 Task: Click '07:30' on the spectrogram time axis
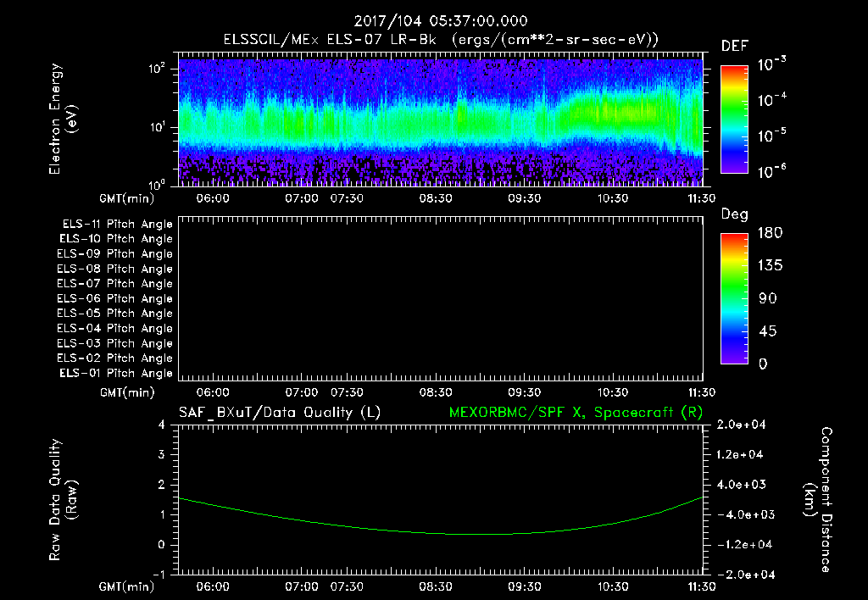(347, 198)
